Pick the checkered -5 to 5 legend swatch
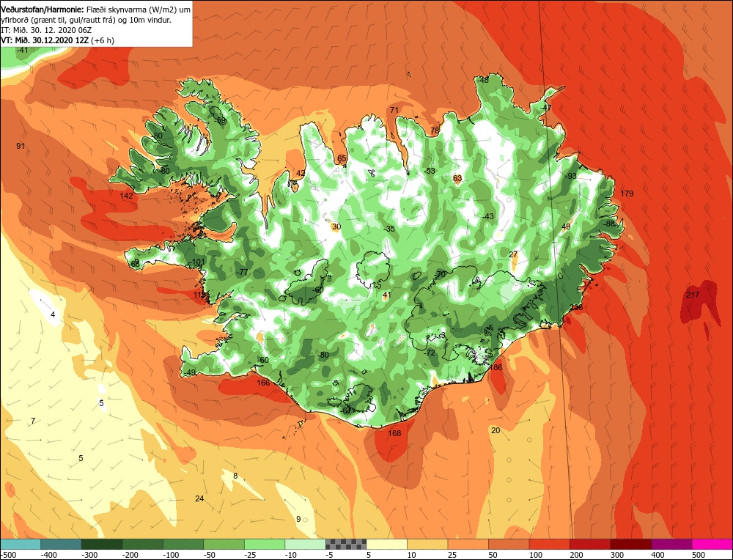The width and height of the screenshot is (733, 560). coord(346,544)
